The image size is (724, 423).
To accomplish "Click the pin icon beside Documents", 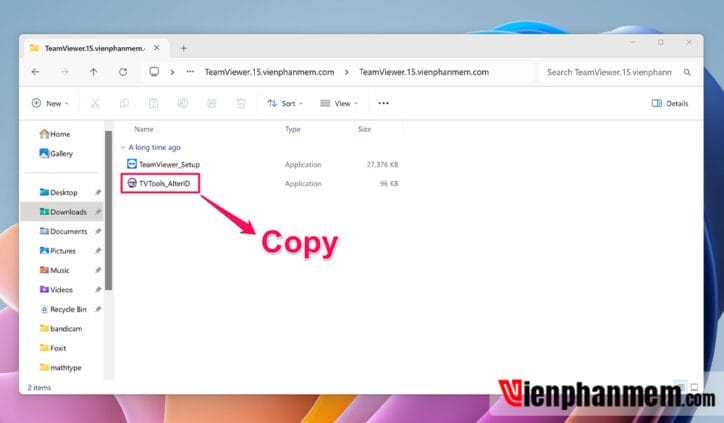I will (x=98, y=231).
